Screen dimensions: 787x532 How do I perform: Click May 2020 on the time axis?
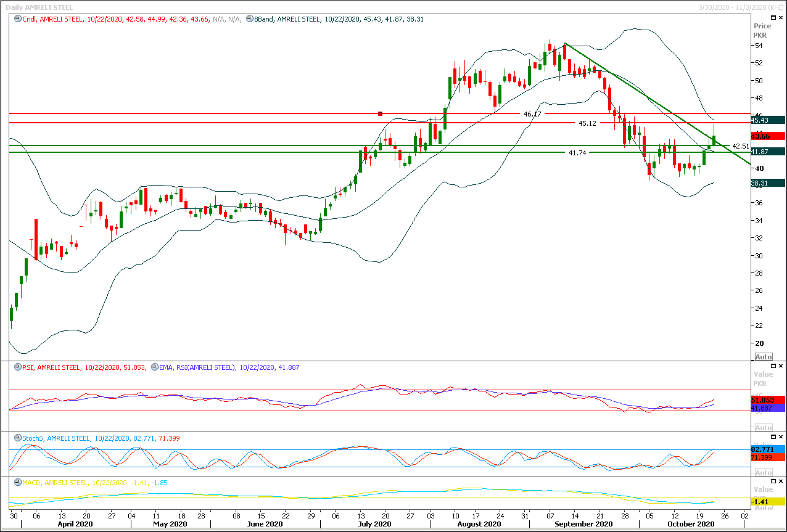click(169, 524)
